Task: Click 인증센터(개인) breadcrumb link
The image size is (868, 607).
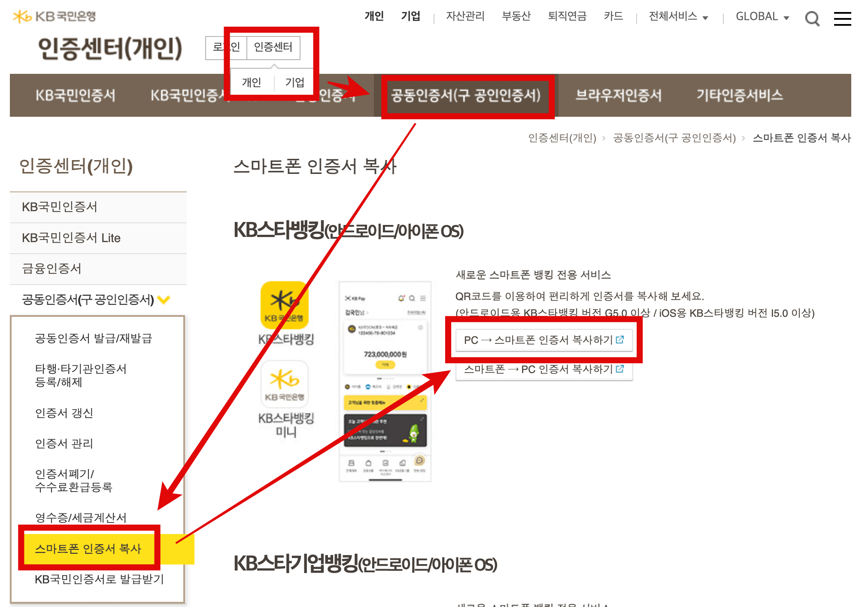Action: (562, 138)
